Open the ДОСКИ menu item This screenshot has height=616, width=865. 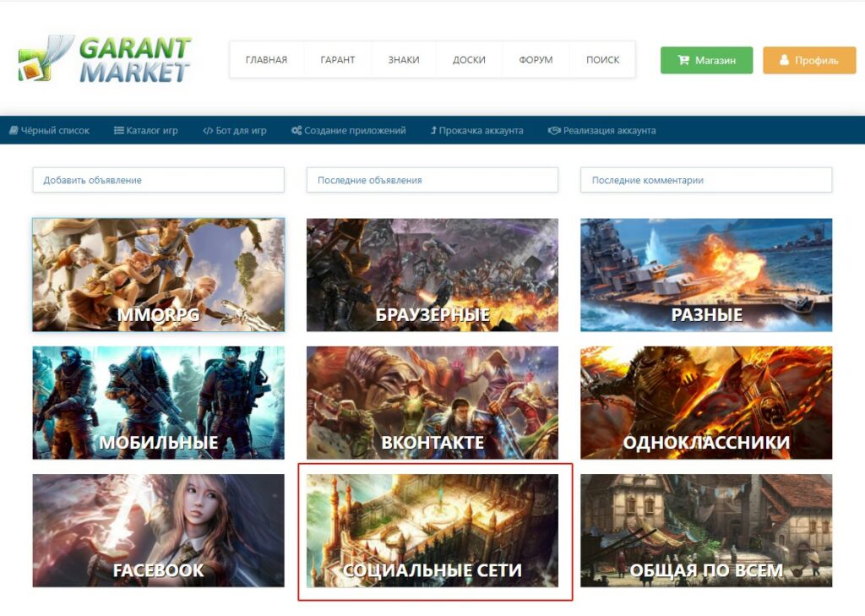pyautogui.click(x=469, y=60)
